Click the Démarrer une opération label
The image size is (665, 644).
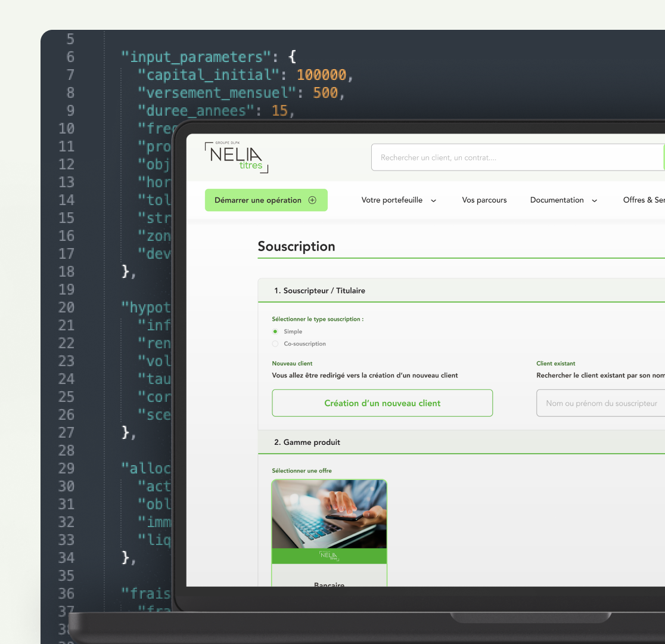coord(258,200)
